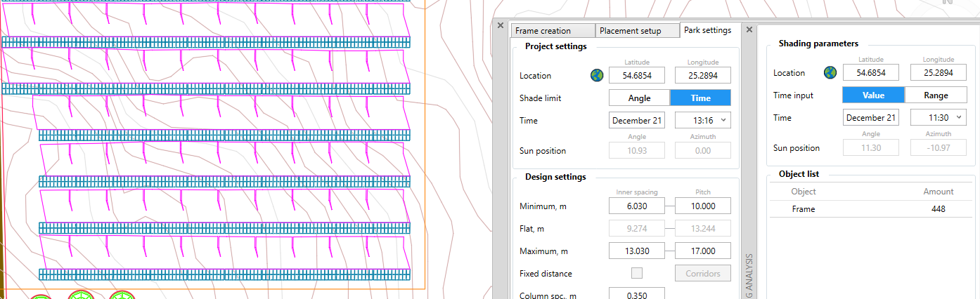Edit Minimum pitch 10.000 field
The height and width of the screenshot is (299, 980).
(703, 206)
